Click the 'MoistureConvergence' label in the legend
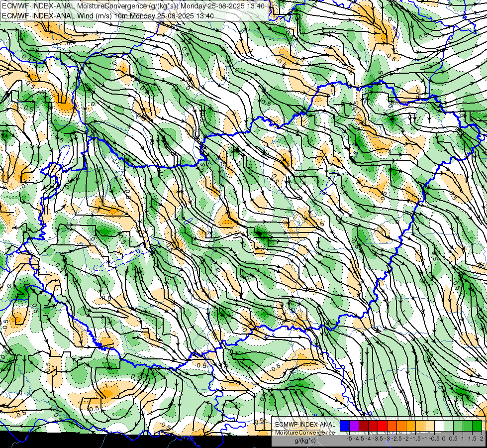Viewport: 487px width, 448px height. point(305,433)
